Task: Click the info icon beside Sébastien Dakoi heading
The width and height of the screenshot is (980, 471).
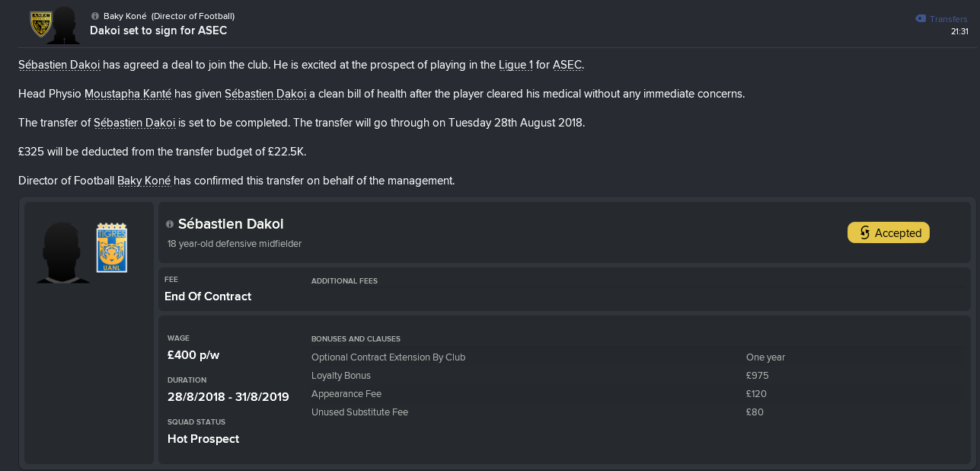Action: [170, 224]
